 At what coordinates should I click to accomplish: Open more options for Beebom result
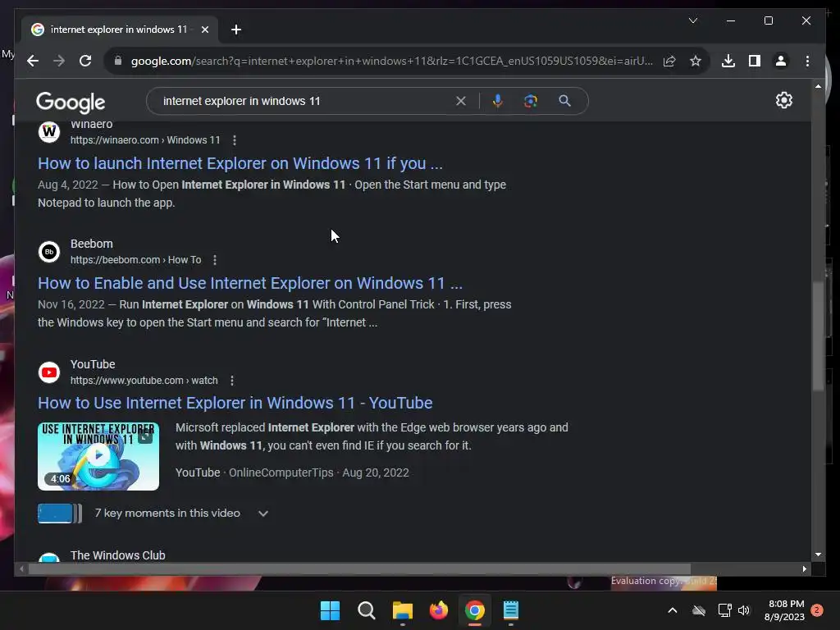point(215,260)
